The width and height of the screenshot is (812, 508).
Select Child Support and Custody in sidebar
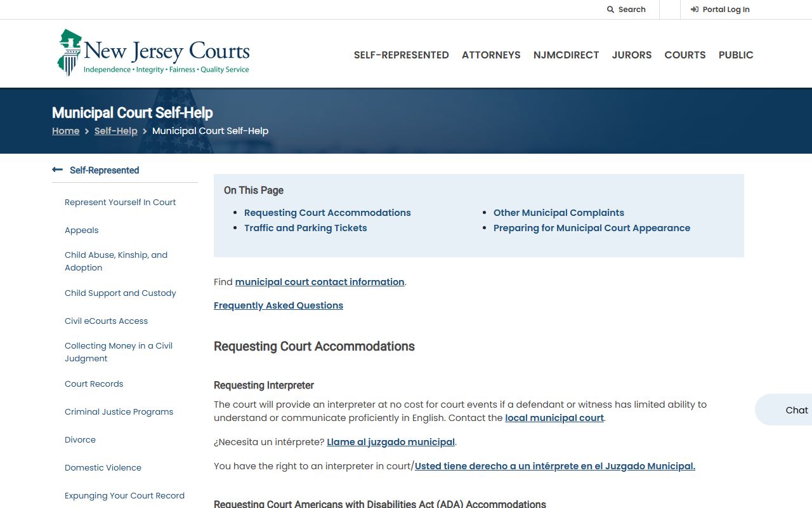pos(121,293)
